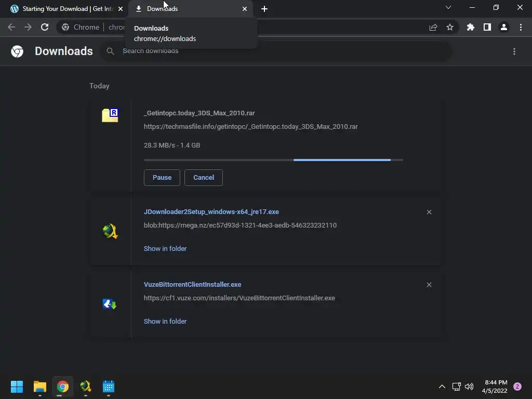Click the Chrome address bar
Screen dimensions: 532x399
(x=258, y=27)
